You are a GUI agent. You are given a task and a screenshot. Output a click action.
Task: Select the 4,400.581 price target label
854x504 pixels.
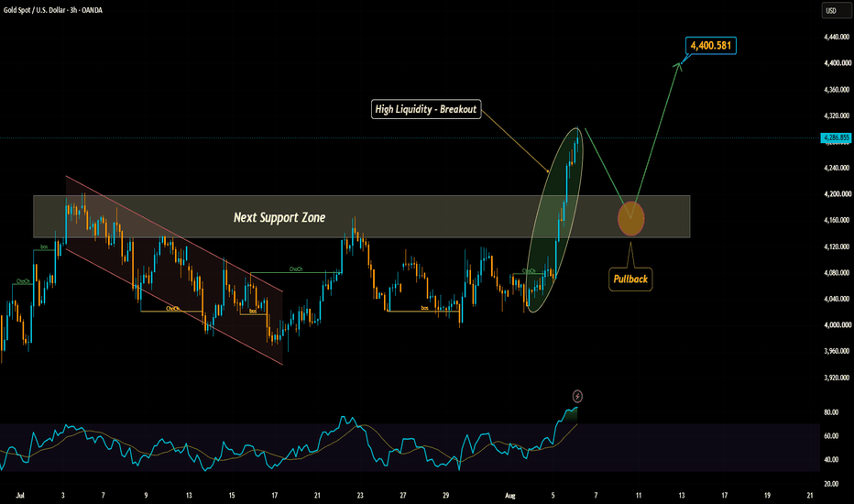[711, 45]
